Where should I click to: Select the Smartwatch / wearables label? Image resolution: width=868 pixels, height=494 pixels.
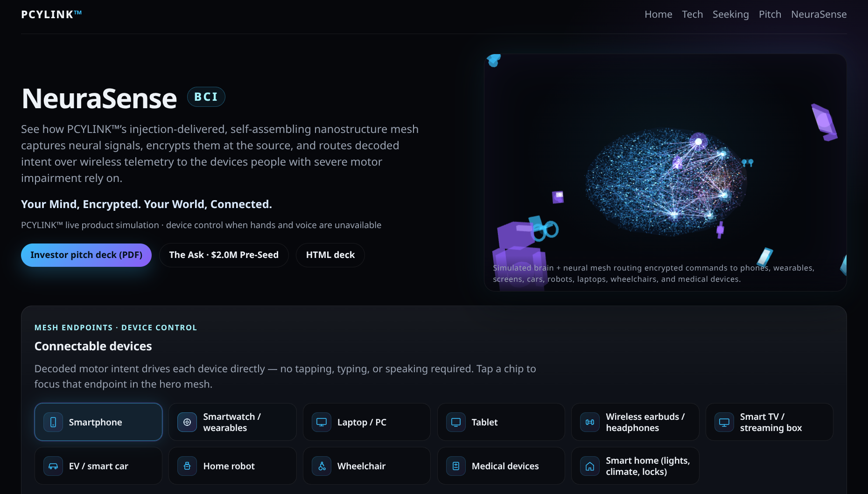pyautogui.click(x=232, y=422)
